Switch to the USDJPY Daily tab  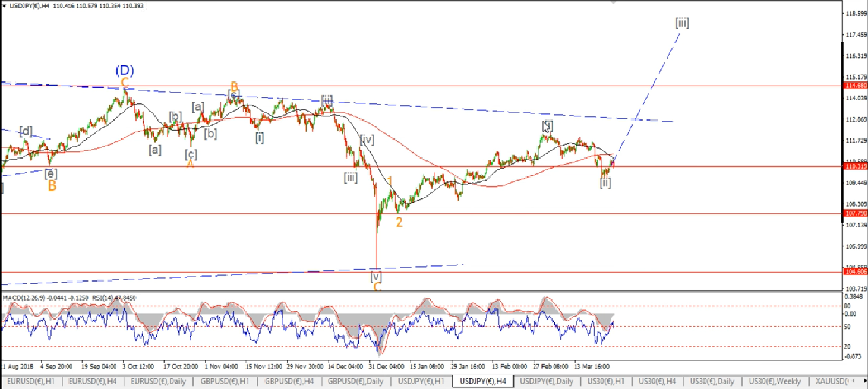tap(546, 381)
